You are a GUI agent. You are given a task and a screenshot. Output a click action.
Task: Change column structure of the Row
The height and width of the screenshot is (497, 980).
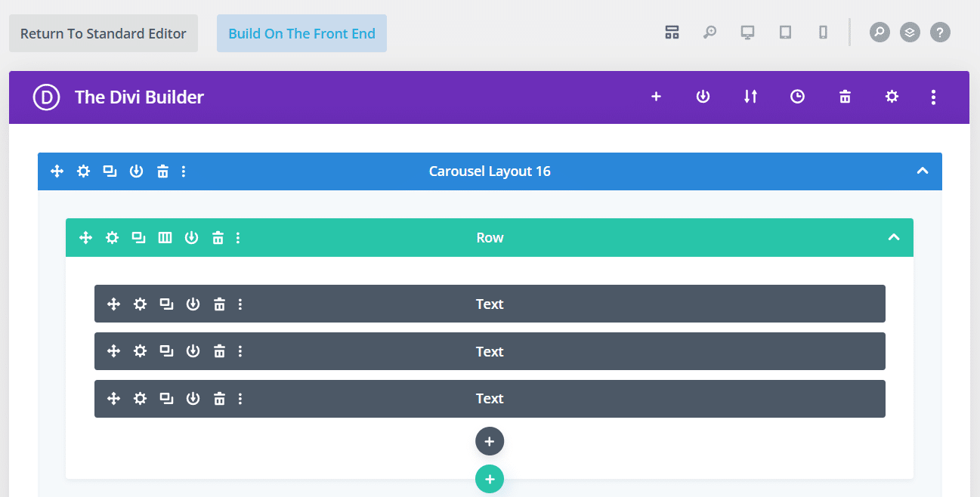[165, 237]
